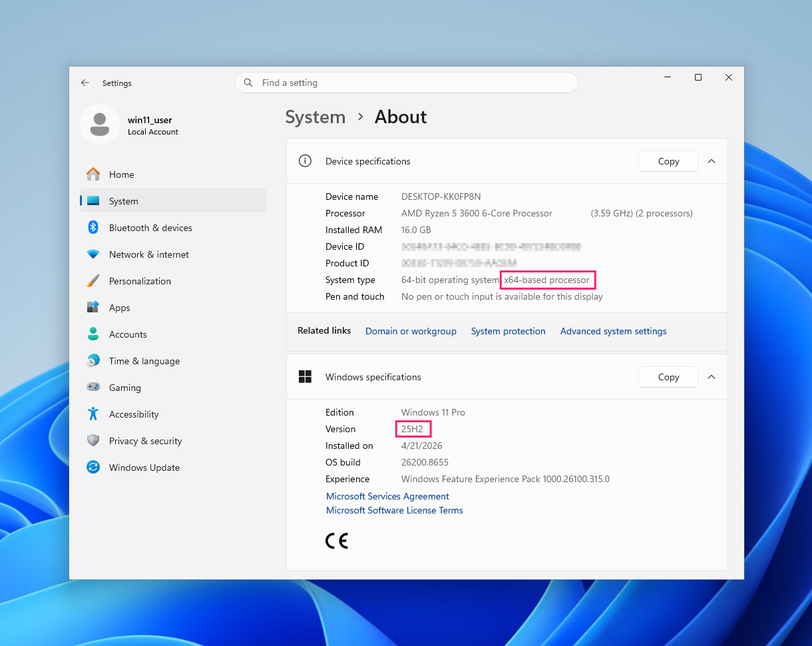Click the Find a setting search box
Image resolution: width=812 pixels, height=646 pixels.
pos(406,83)
